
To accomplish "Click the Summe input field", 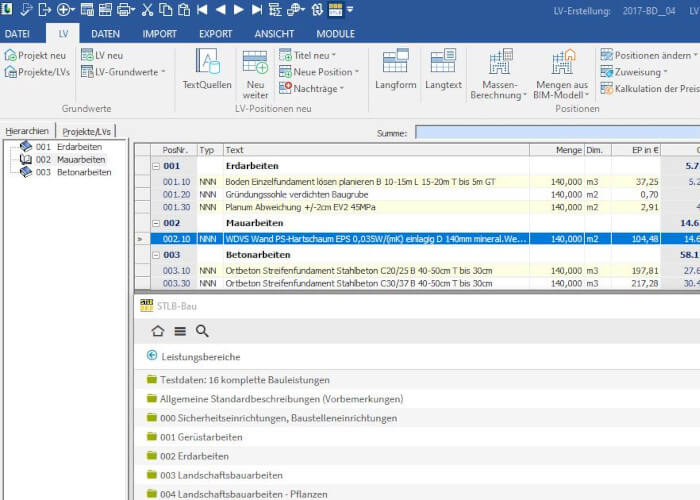I will 558,132.
